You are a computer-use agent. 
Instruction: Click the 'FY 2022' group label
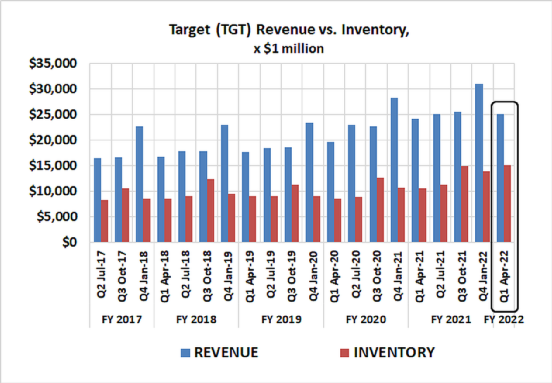(x=504, y=319)
